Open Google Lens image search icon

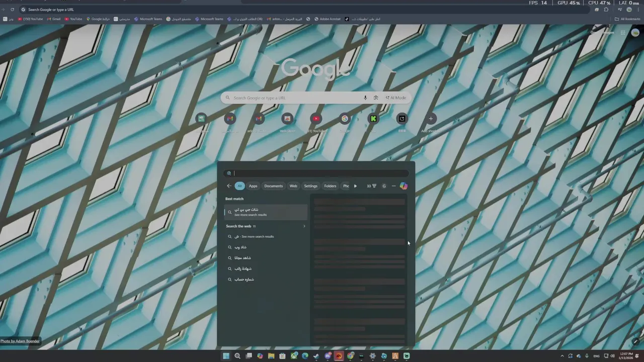click(x=376, y=98)
